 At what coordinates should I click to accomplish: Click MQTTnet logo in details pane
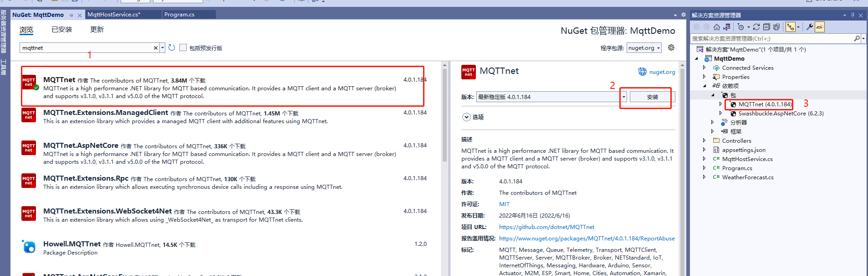coord(469,72)
